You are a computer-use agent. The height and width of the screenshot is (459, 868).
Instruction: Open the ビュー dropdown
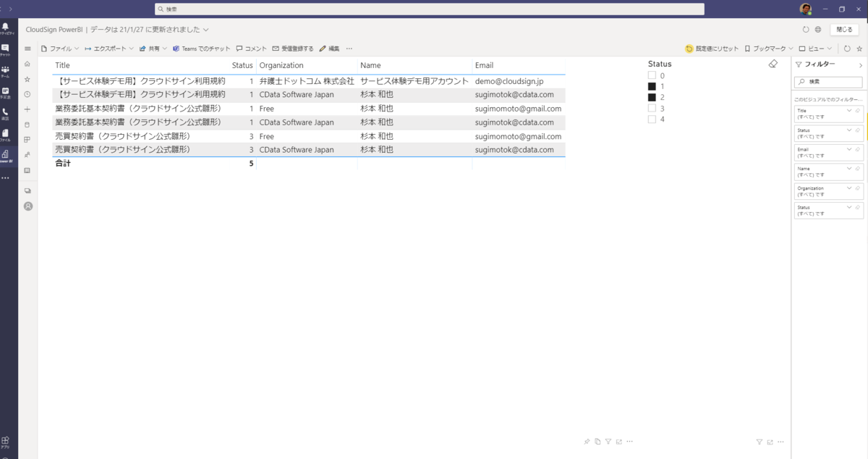click(x=815, y=49)
